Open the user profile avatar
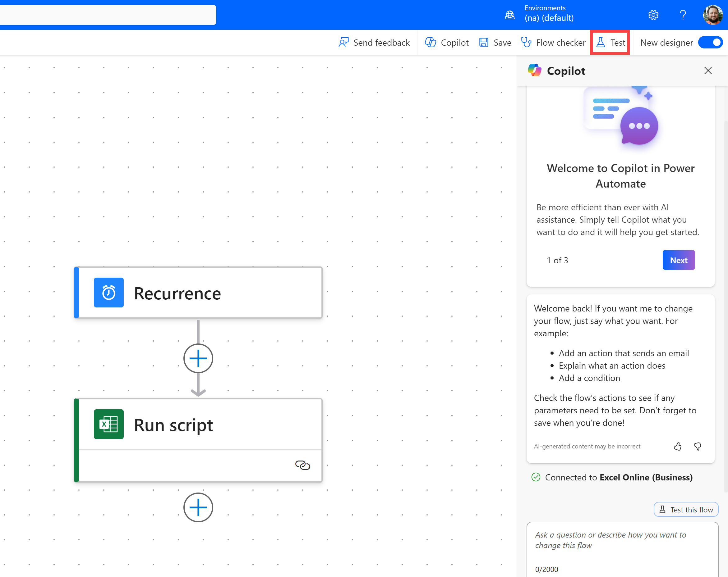The image size is (728, 577). coord(712,15)
